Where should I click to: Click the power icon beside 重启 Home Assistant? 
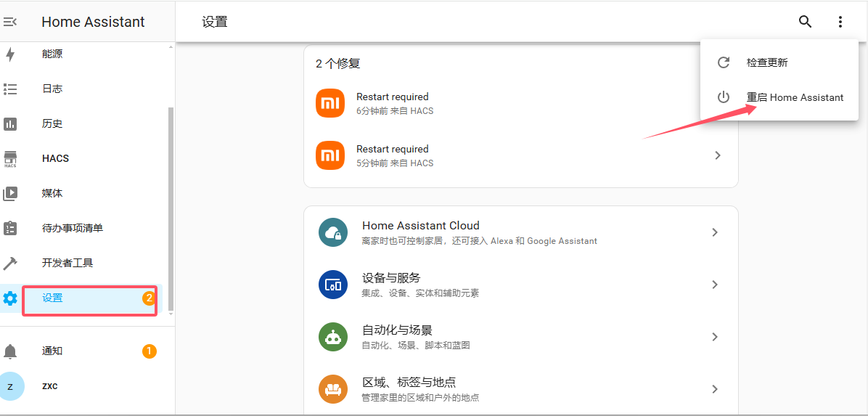click(x=723, y=97)
